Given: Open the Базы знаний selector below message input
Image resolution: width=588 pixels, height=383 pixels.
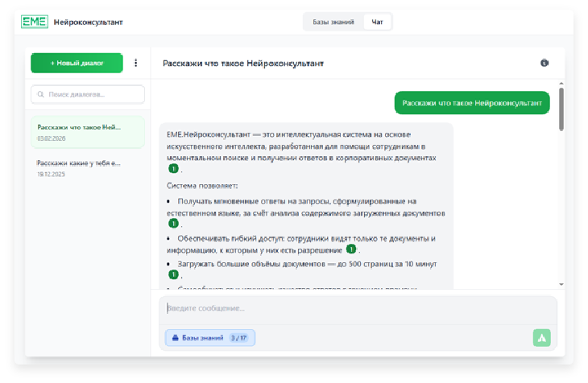Looking at the screenshot, I should point(209,338).
